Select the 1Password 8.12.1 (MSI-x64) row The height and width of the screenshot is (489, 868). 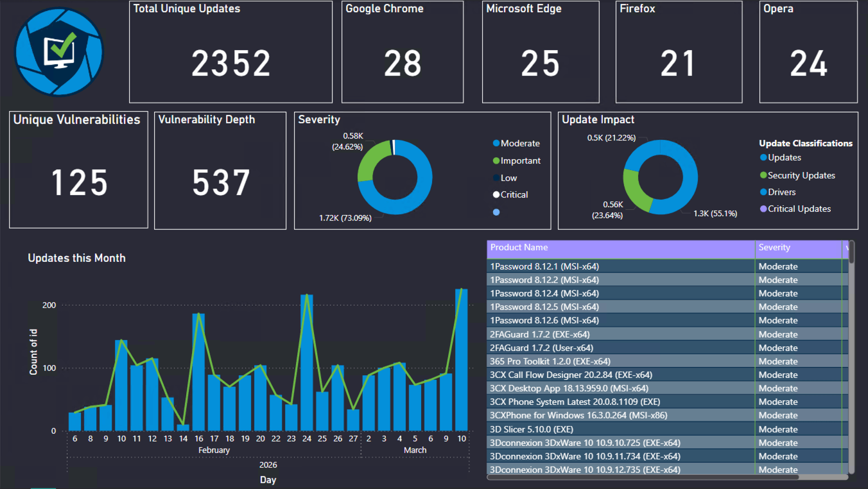[620, 266]
